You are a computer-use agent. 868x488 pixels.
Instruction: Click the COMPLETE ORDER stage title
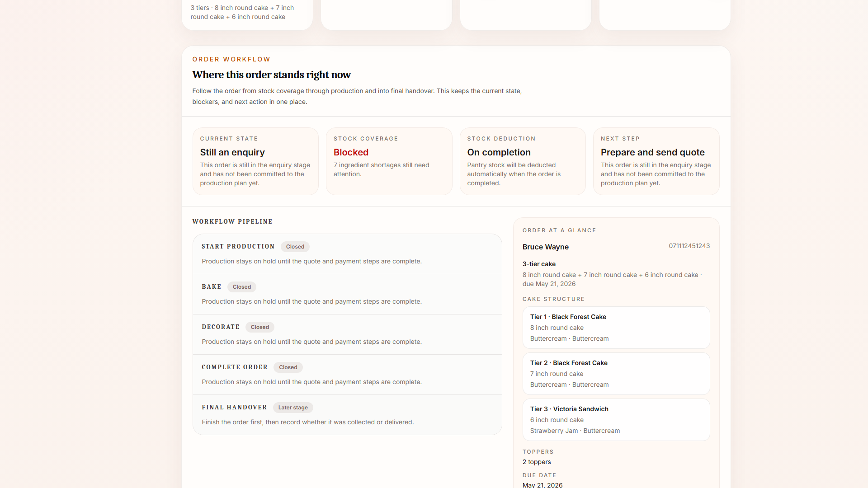pyautogui.click(x=235, y=367)
